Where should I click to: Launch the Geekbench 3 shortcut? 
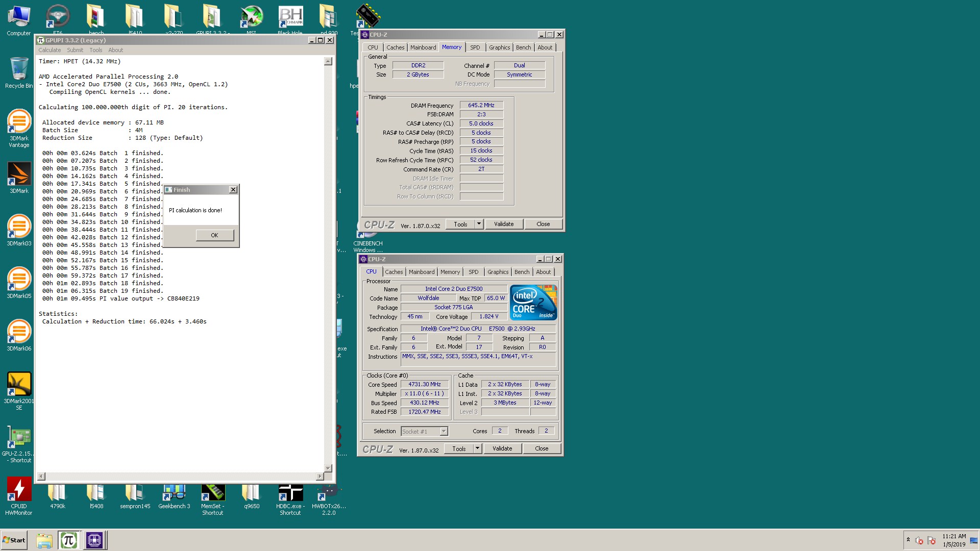[x=174, y=496]
